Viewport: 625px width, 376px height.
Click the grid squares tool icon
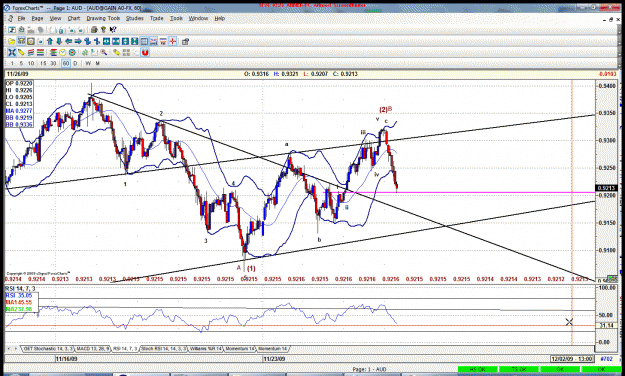pyautogui.click(x=126, y=52)
